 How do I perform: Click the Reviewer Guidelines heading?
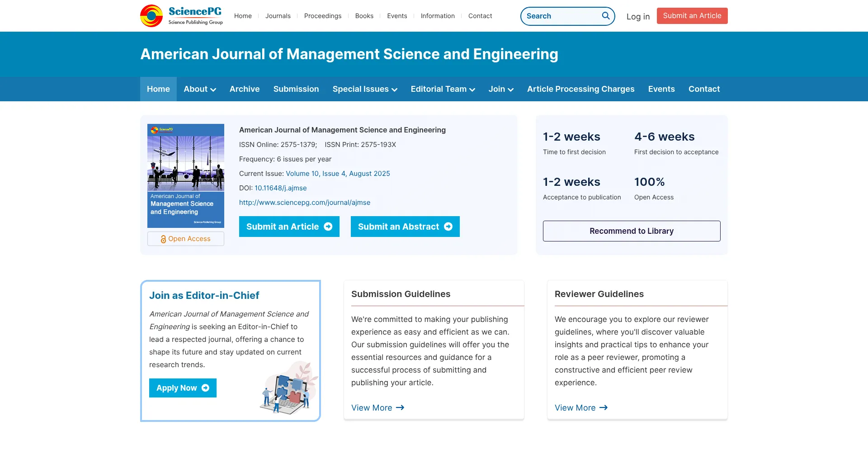599,294
